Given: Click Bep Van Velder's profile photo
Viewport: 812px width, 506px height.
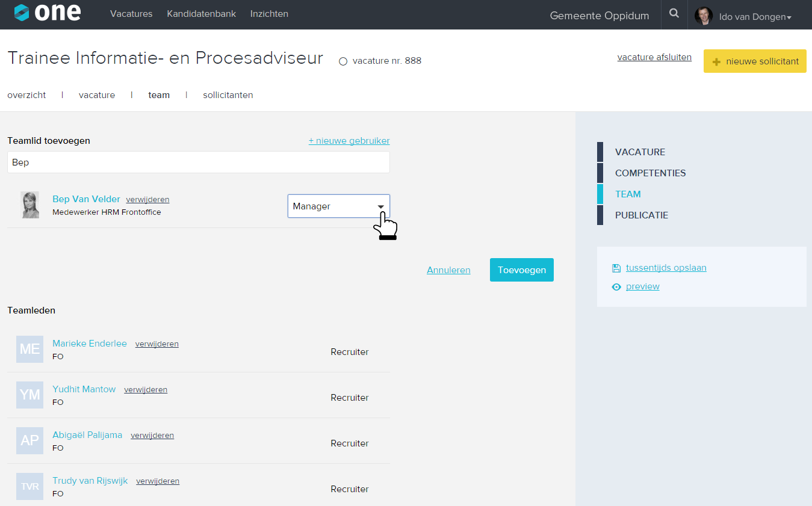Looking at the screenshot, I should coord(30,205).
